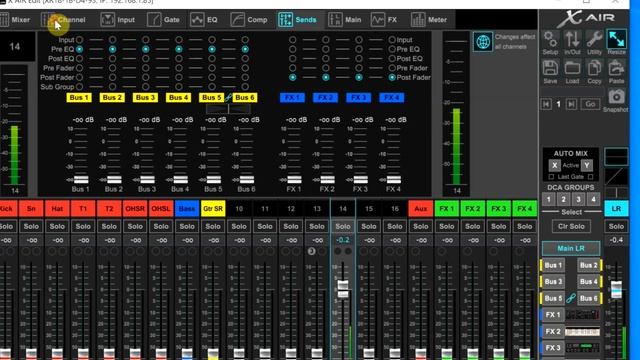Select FX 2 in the sidebar list
640x360 pixels.
point(553,331)
